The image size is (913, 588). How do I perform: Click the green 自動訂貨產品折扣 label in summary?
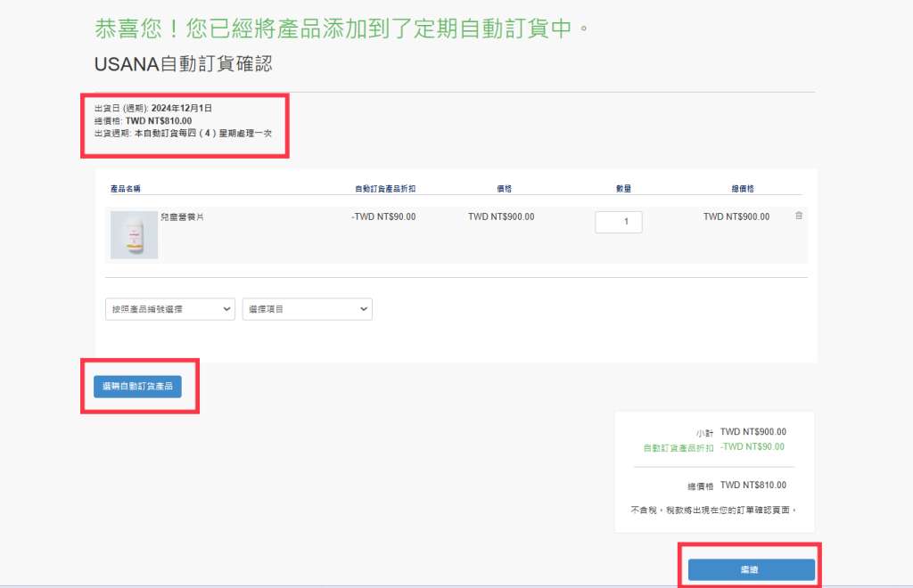(x=679, y=448)
